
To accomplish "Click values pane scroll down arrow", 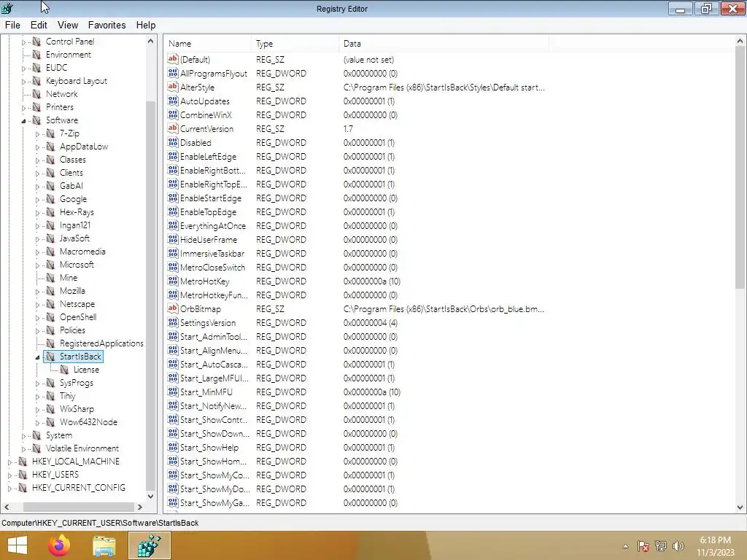I will click(740, 507).
